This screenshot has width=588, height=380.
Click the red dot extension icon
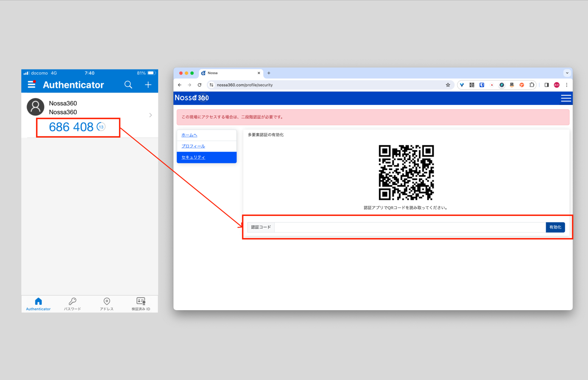(x=492, y=85)
